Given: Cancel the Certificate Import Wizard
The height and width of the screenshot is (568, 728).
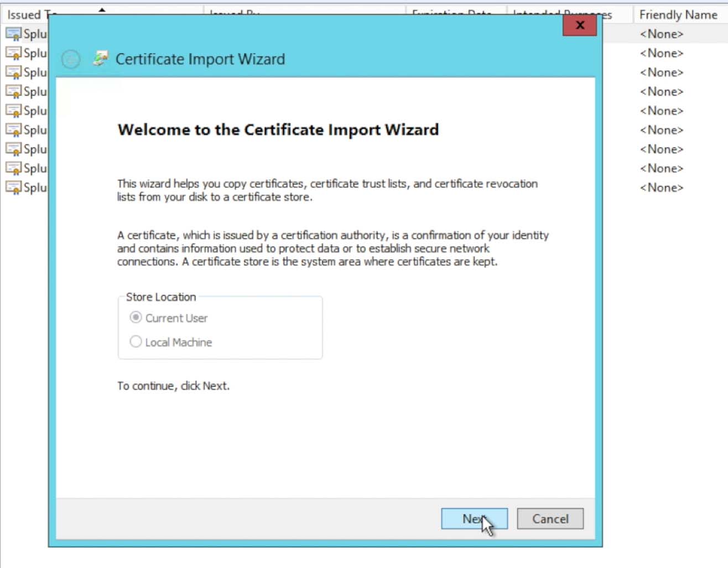Looking at the screenshot, I should (x=550, y=519).
